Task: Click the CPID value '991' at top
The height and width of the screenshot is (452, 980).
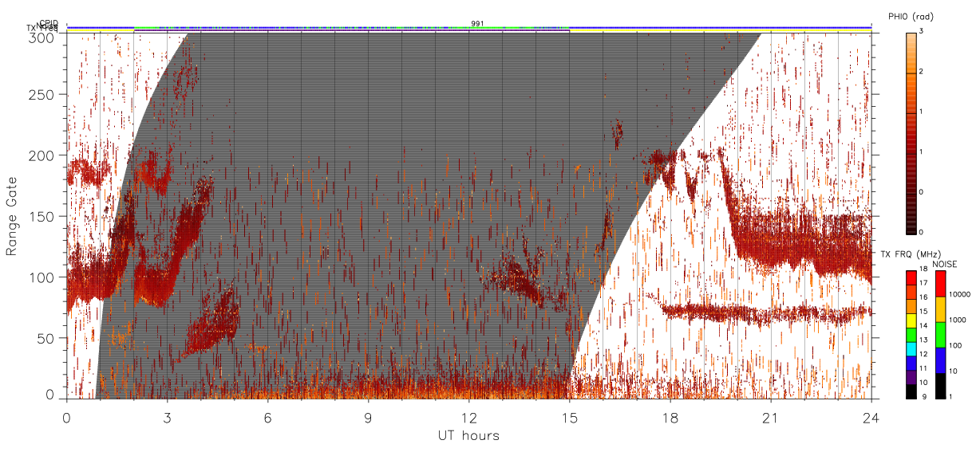Action: click(476, 23)
